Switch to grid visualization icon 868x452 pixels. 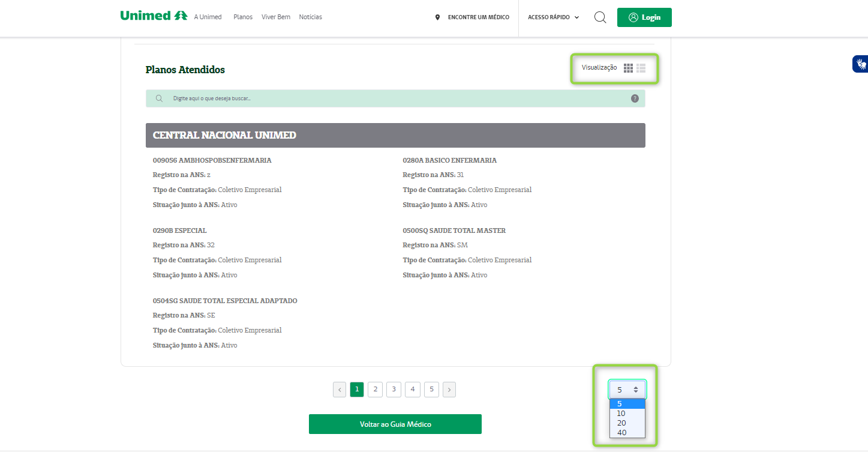click(x=628, y=68)
